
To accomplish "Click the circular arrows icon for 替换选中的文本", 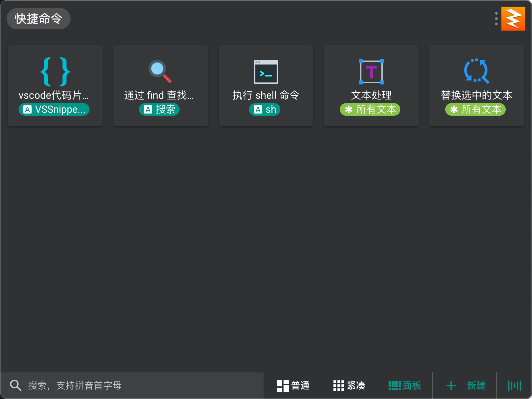I will tap(476, 71).
